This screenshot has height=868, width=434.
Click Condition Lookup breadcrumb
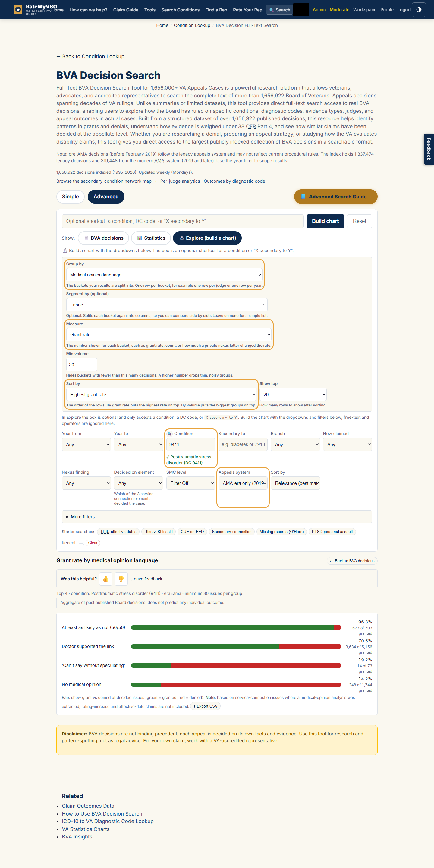(192, 25)
